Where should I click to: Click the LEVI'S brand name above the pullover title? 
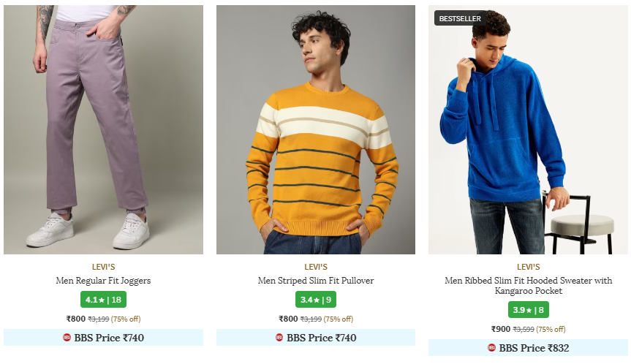pyautogui.click(x=315, y=267)
